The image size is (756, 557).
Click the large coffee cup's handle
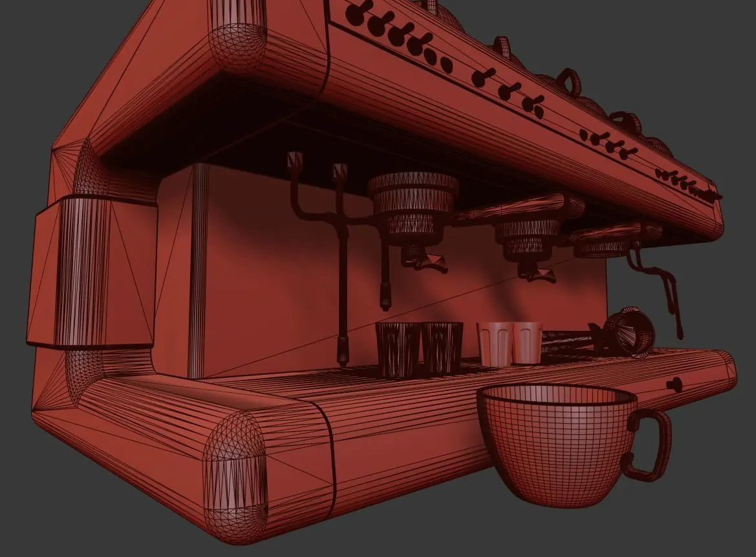[647, 445]
